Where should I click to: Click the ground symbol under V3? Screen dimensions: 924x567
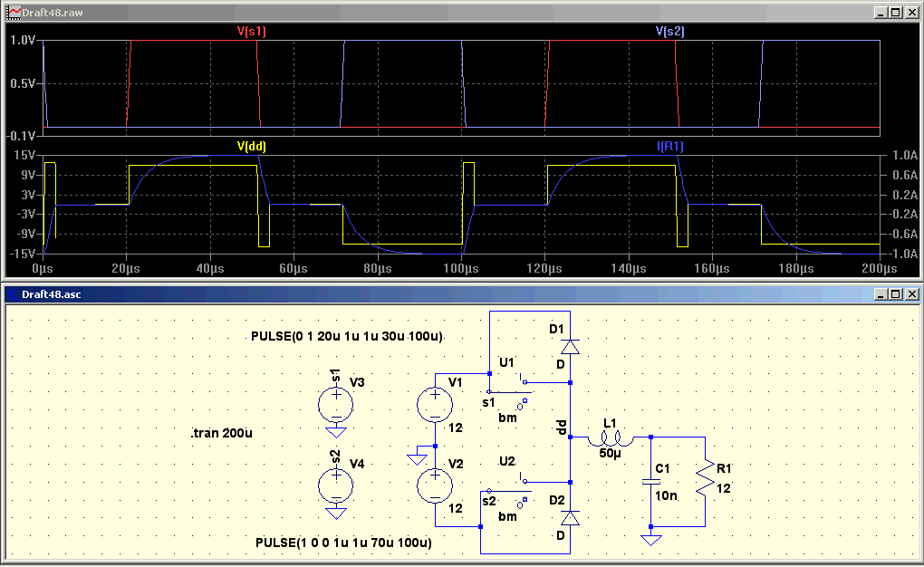(x=336, y=432)
